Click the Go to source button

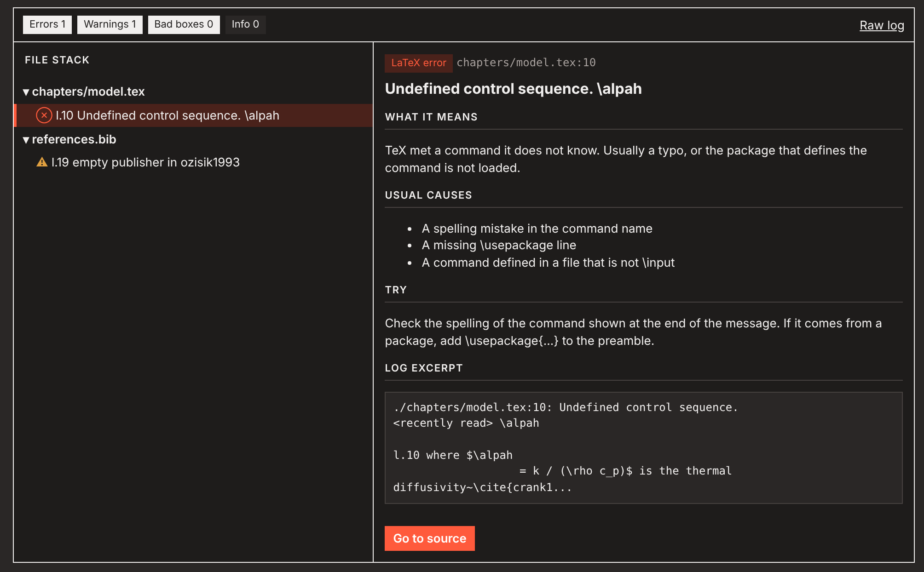pos(429,538)
